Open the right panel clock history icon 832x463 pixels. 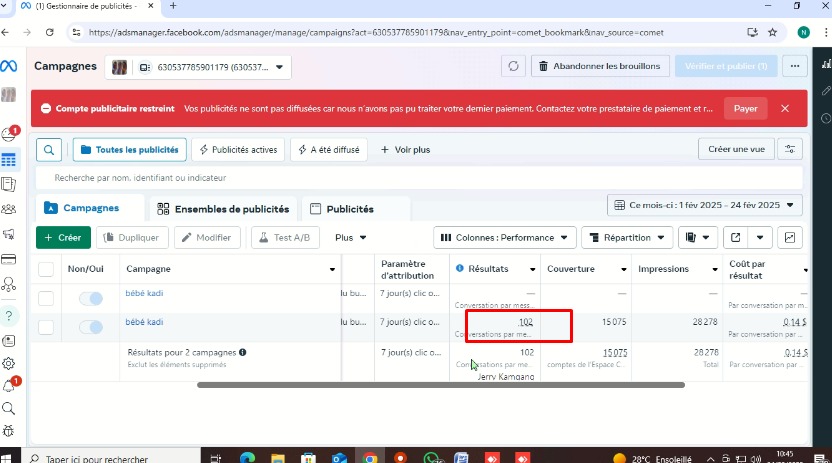pyautogui.click(x=826, y=118)
